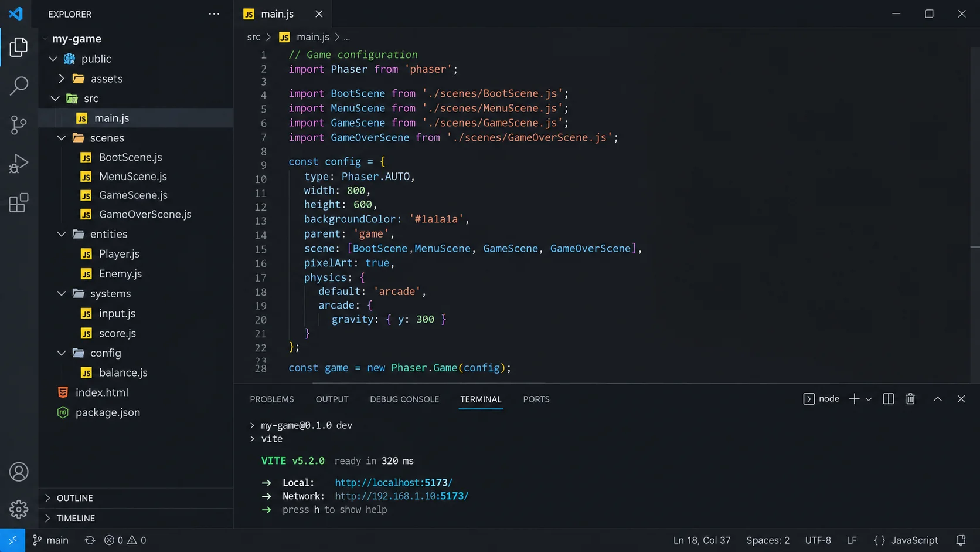
Task: Open Enemy.js file
Action: coord(120,274)
